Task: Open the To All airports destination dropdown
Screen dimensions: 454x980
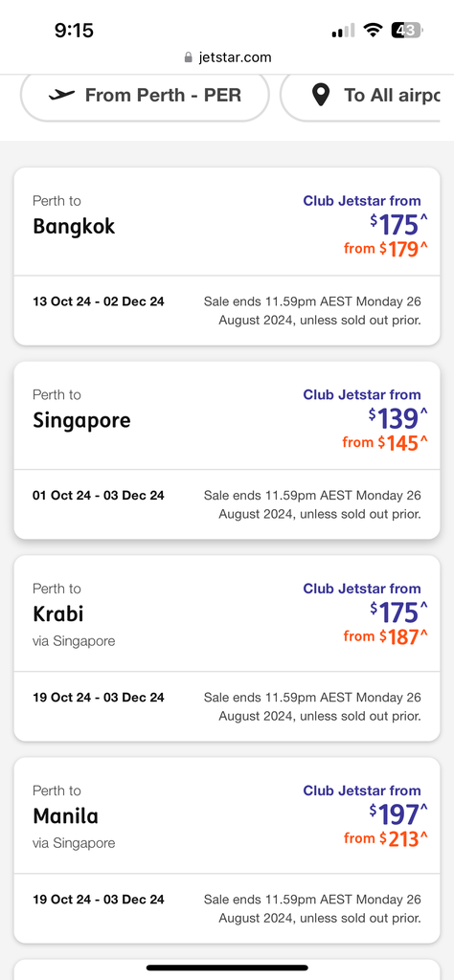Action: pyautogui.click(x=367, y=96)
